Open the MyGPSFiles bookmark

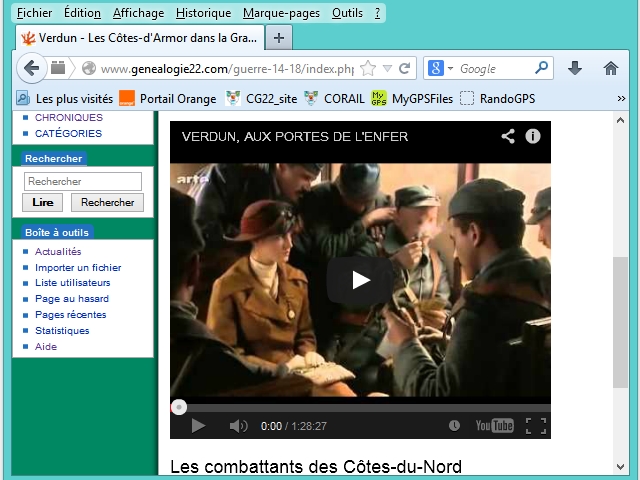(412, 99)
